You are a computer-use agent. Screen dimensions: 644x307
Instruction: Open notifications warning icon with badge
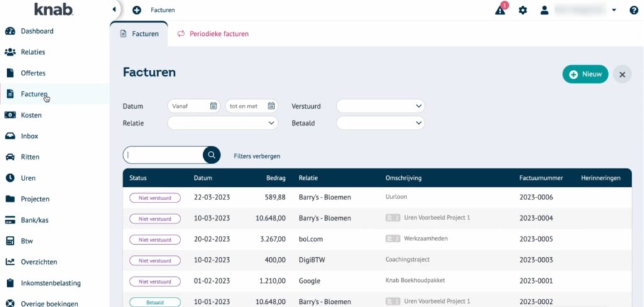pos(501,10)
